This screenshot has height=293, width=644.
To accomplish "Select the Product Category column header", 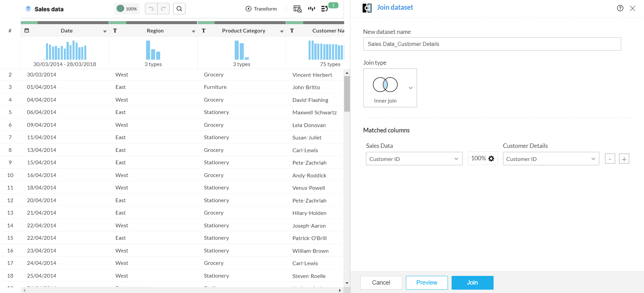I will 243,31.
